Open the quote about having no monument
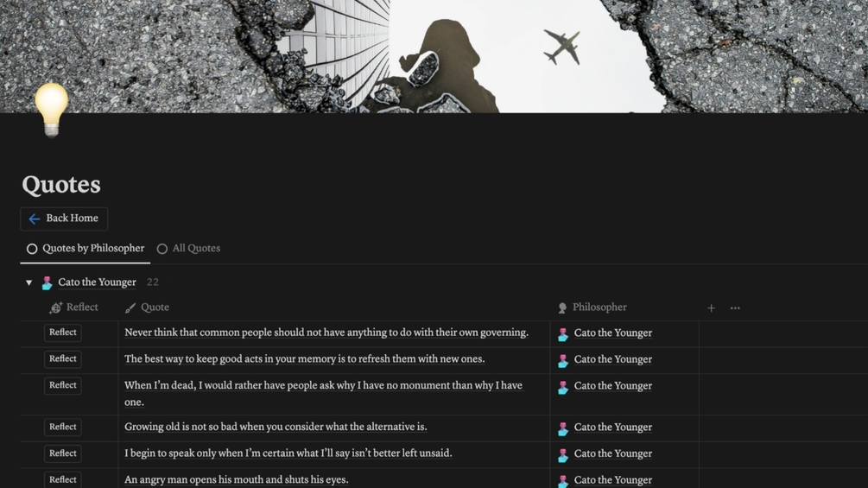The height and width of the screenshot is (488, 868). tap(323, 393)
